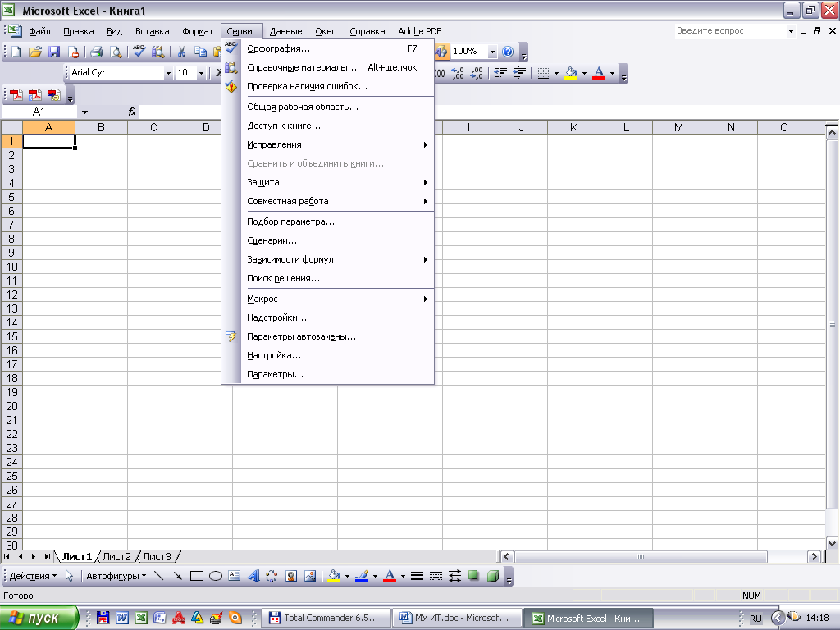The height and width of the screenshot is (630, 840).
Task: Expand the top Fill Color dropdown arrow
Action: pyautogui.click(x=584, y=73)
